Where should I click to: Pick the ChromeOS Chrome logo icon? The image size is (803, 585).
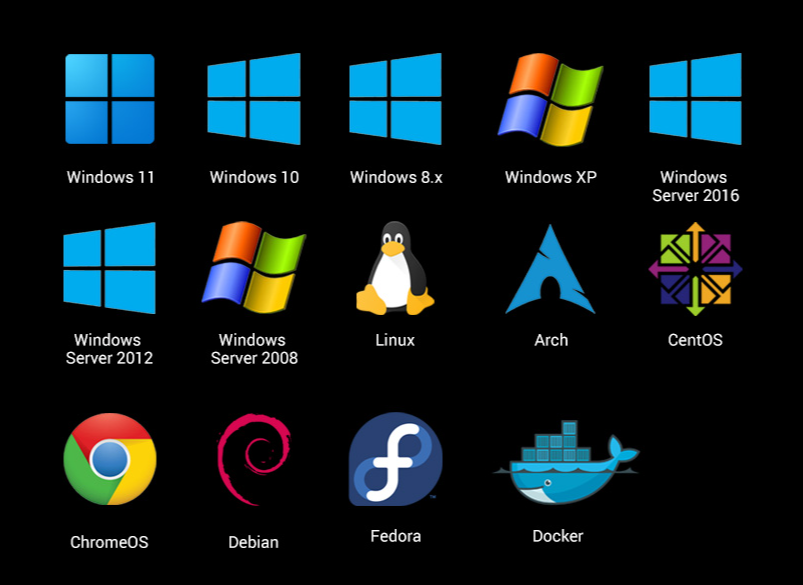coord(109,460)
